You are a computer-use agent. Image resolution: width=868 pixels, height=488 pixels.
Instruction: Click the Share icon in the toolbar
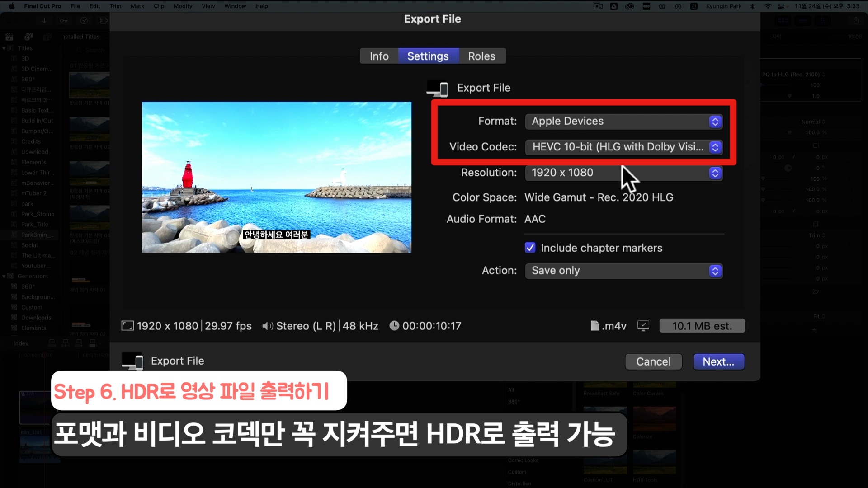856,21
